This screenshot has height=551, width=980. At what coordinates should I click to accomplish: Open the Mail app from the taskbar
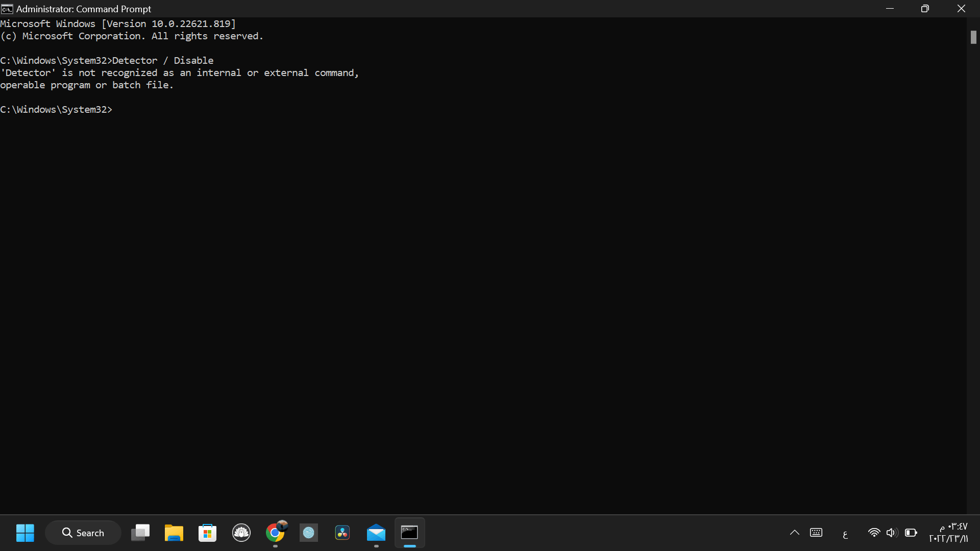(x=376, y=533)
